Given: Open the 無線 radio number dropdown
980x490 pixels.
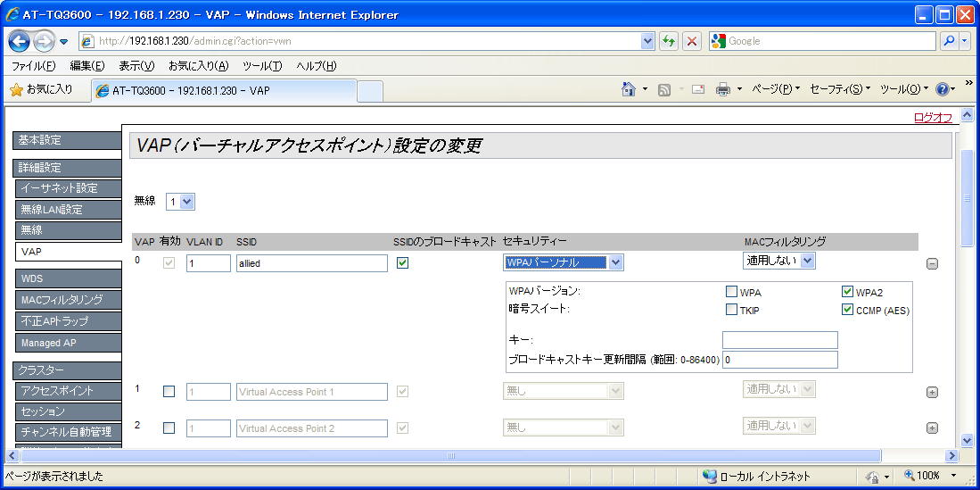Looking at the screenshot, I should point(181,202).
